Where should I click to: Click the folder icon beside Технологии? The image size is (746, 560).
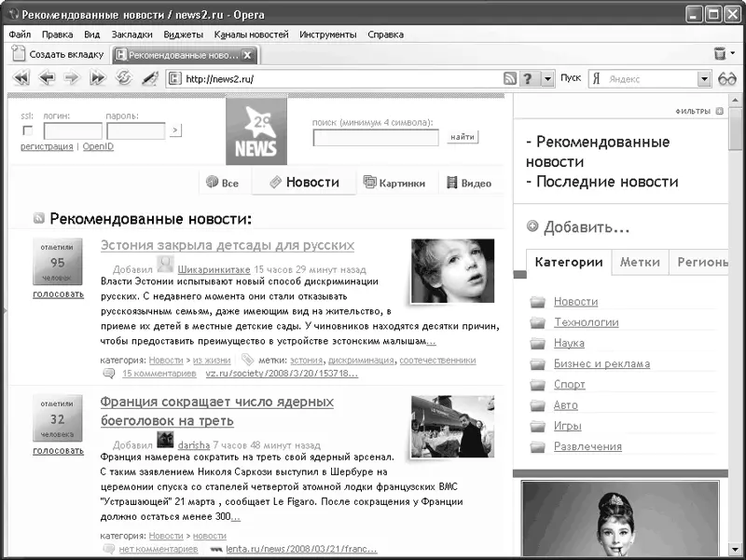pyautogui.click(x=538, y=322)
